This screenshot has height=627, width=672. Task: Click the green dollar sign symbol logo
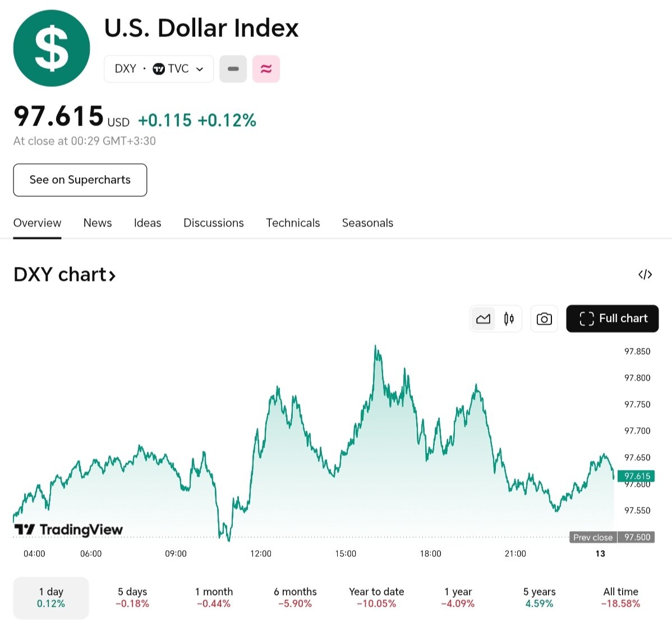51,48
